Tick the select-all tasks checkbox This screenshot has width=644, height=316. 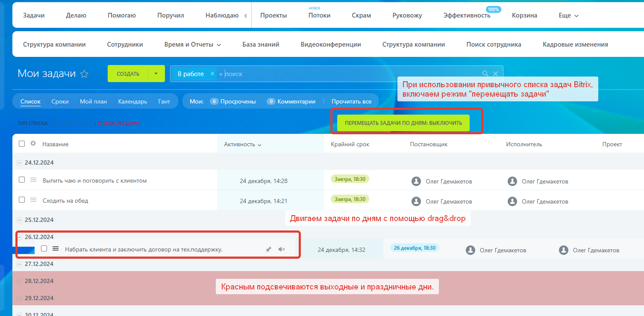coord(22,144)
